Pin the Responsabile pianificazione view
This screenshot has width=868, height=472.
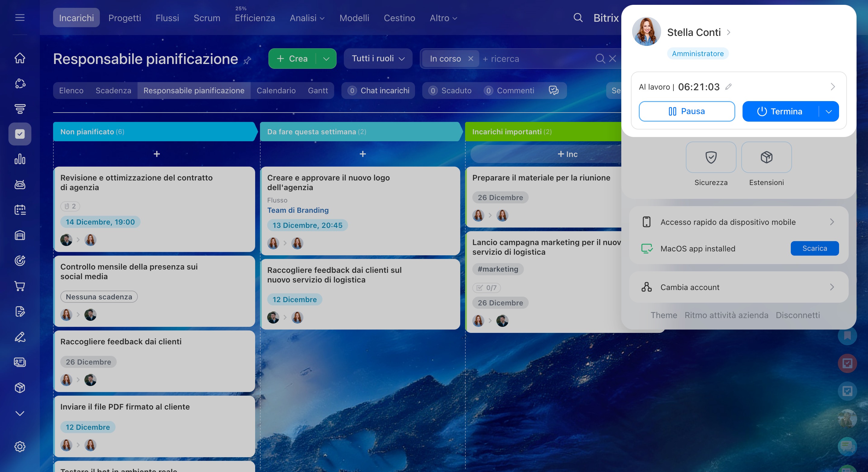pos(247,60)
